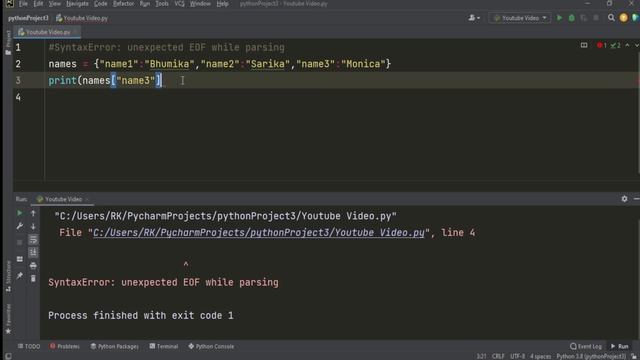Click pythonProject3 breadcrumb in navigation bar

pos(28,18)
